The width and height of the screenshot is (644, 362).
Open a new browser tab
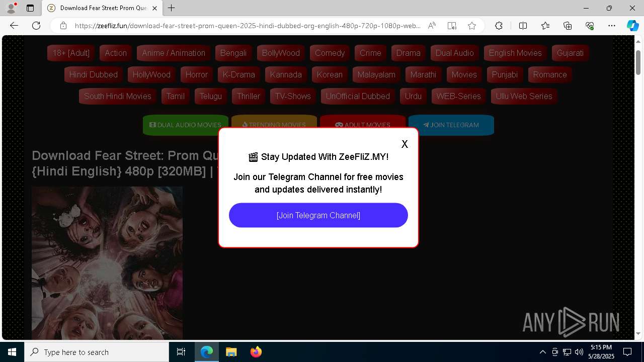click(172, 8)
